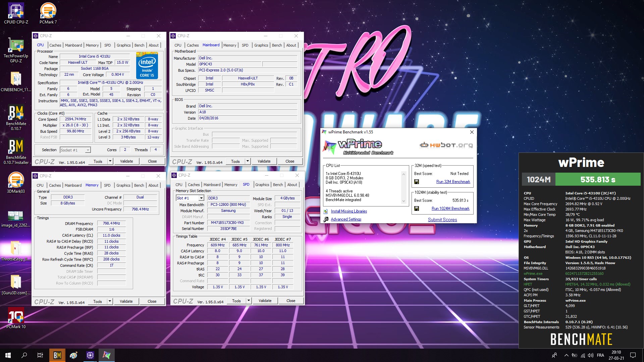Open BenchMate 0.10.7 Installer icon
This screenshot has height=362, width=644.
coord(16,152)
